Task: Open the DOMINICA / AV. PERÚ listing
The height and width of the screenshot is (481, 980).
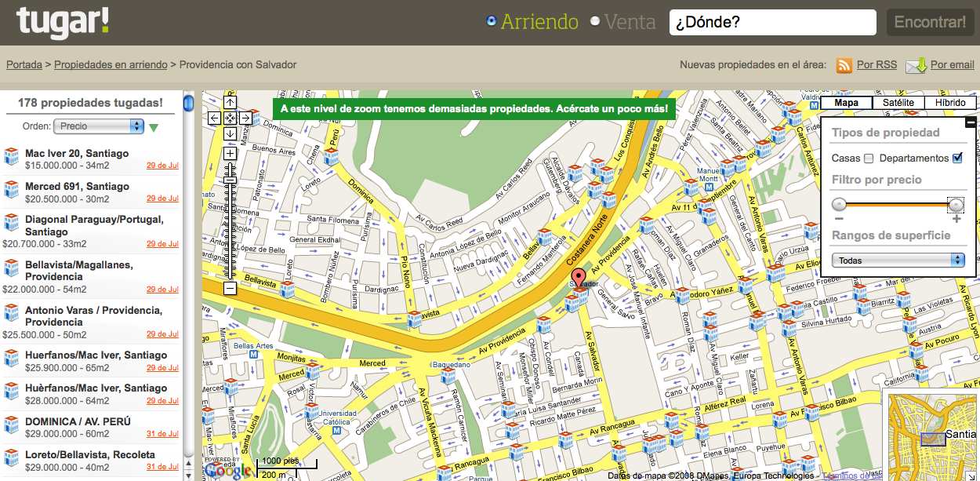Action: coord(78,421)
